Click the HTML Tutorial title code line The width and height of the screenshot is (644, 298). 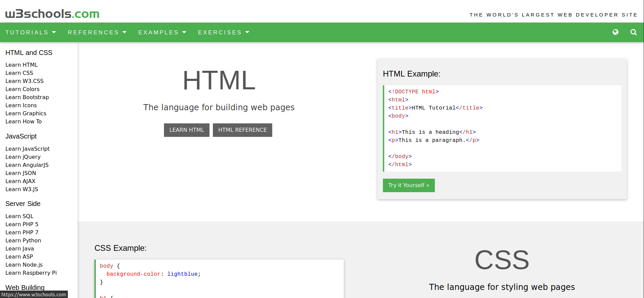pos(435,108)
